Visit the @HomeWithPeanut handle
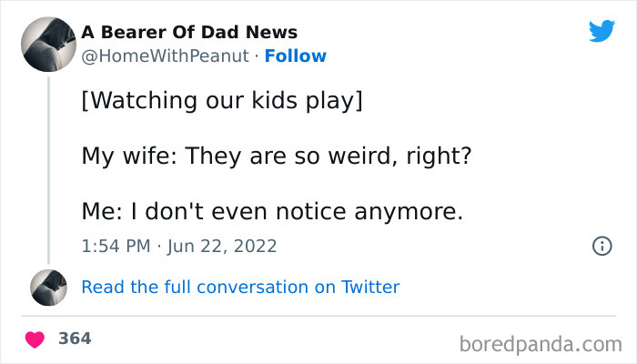The width and height of the screenshot is (637, 364). [165, 56]
